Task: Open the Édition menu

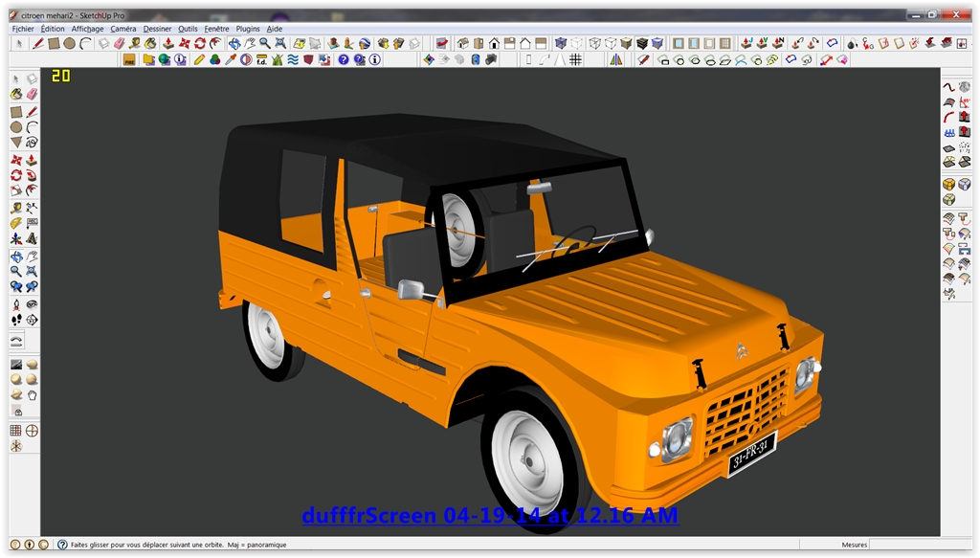Action: click(53, 29)
